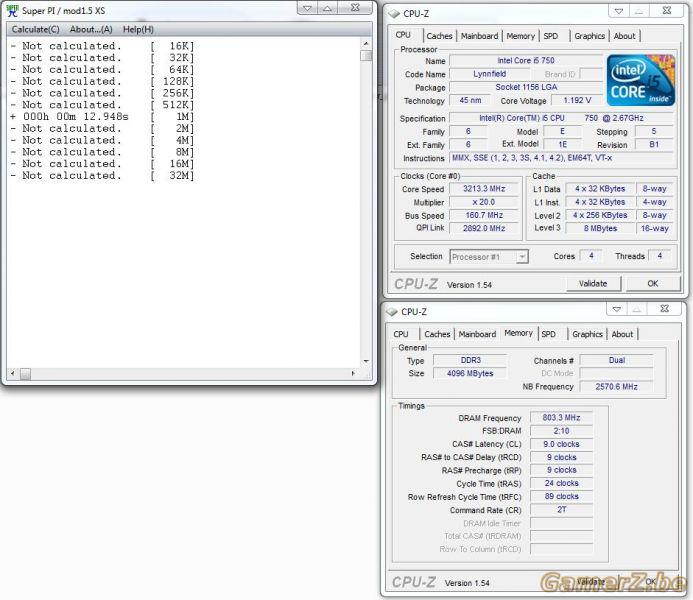Switch to the SPD tab in top CPU-Z window
The height and width of the screenshot is (600, 693).
point(551,36)
